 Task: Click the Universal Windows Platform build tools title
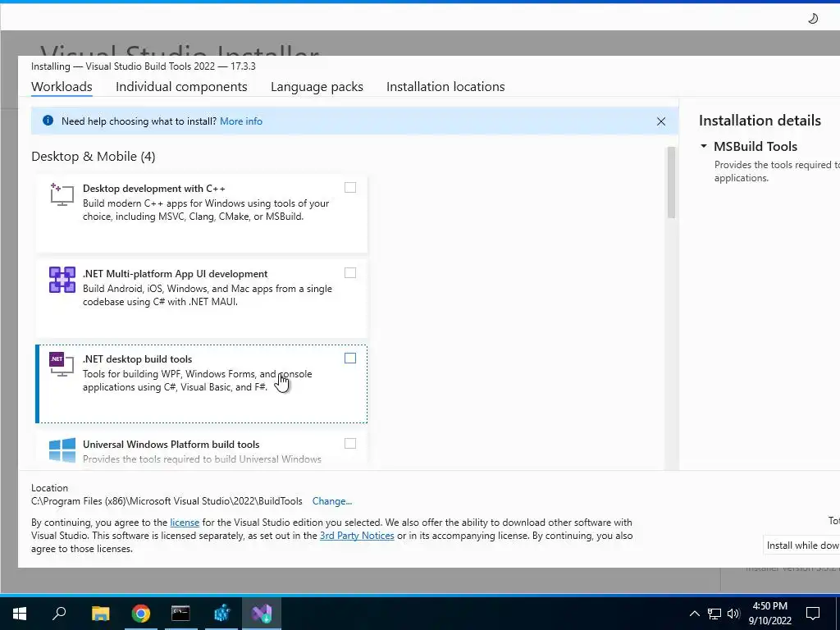coord(171,444)
